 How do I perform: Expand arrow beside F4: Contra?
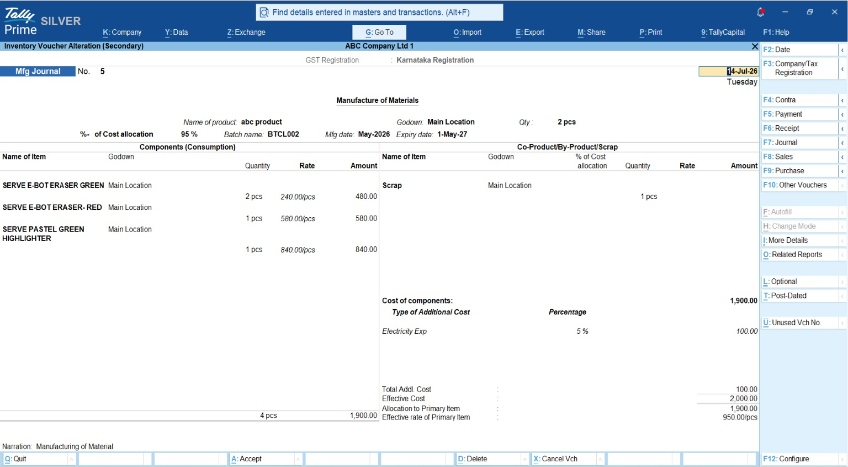843,100
